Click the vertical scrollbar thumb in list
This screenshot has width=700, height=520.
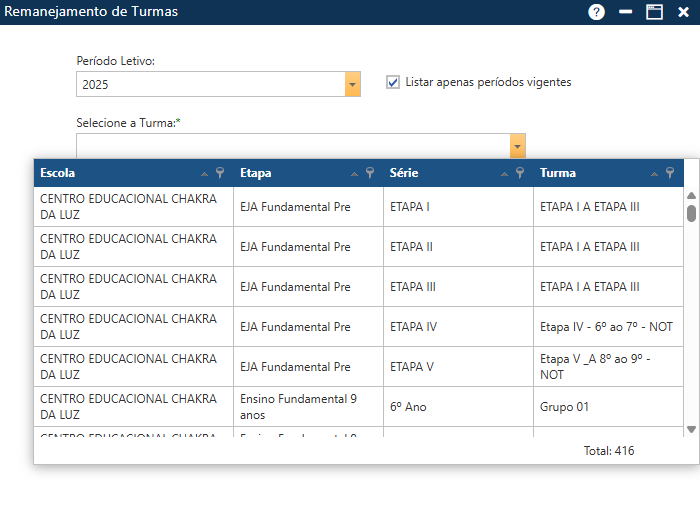(691, 213)
